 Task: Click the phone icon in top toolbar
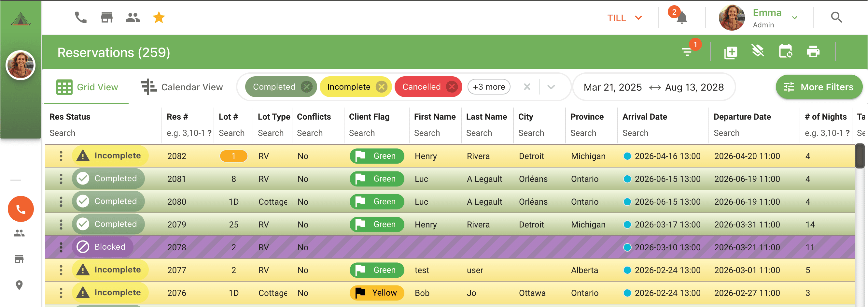80,18
